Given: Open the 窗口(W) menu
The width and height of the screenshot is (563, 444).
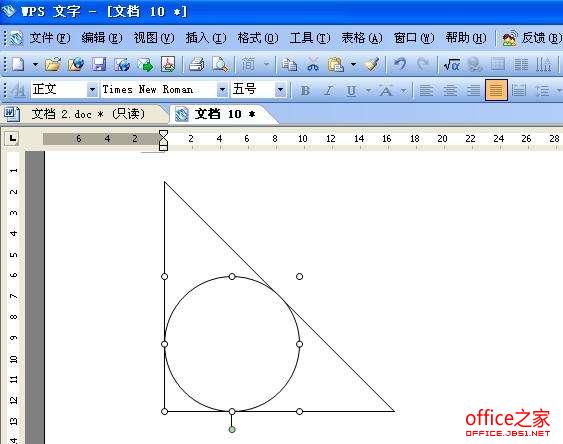Looking at the screenshot, I should pyautogui.click(x=414, y=38).
